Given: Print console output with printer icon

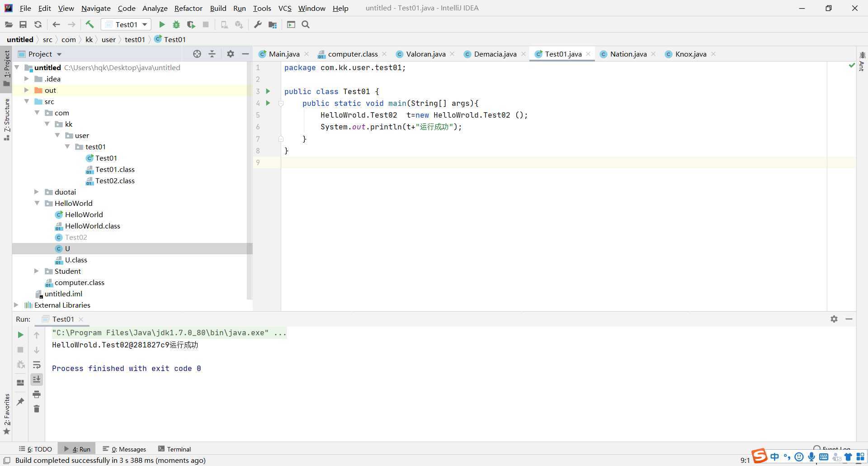Looking at the screenshot, I should pos(37,394).
